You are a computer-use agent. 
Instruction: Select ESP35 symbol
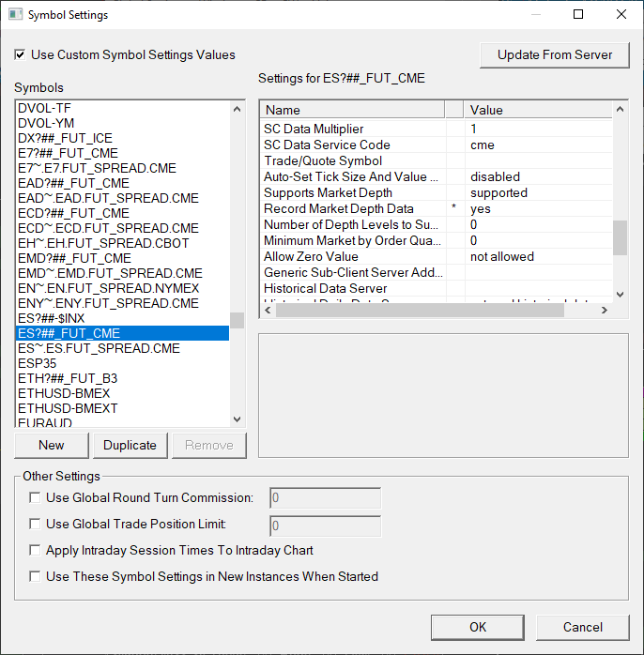pos(122,363)
